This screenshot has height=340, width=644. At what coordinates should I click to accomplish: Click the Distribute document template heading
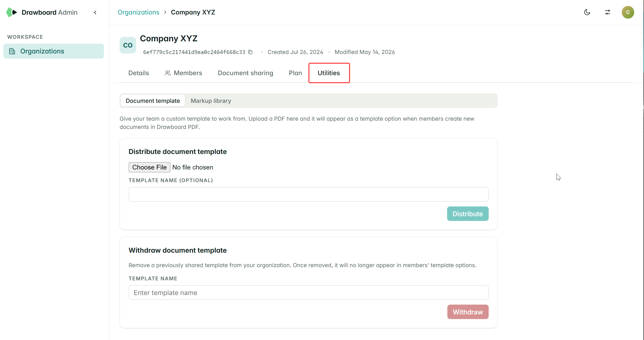tap(178, 152)
